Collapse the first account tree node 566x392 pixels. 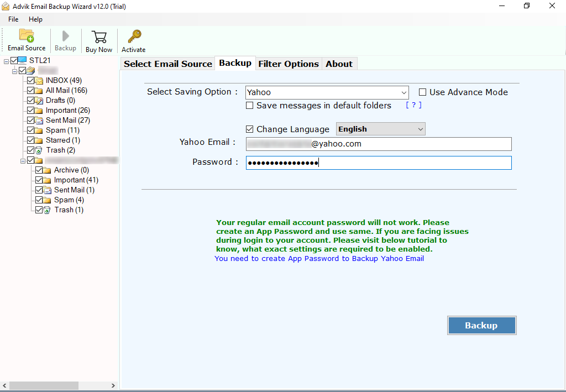(x=14, y=71)
